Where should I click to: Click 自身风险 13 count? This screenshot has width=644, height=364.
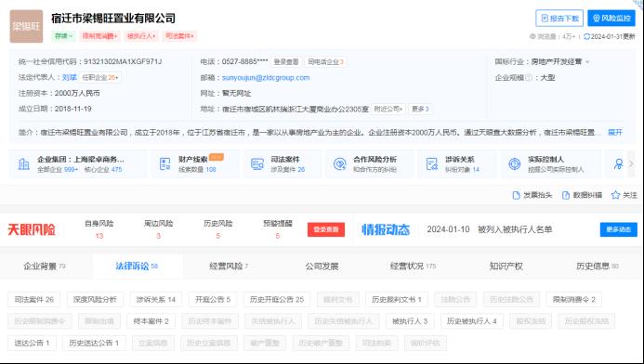99,236
